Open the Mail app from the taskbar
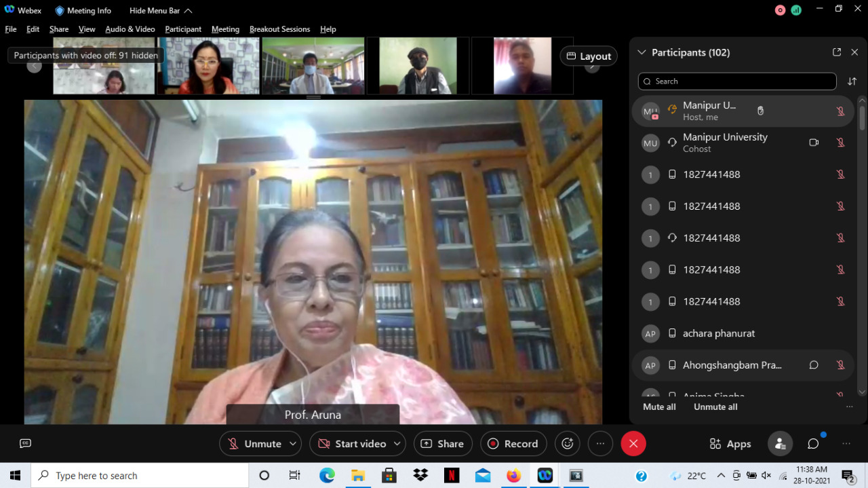Screen dimensions: 868x488 pos(483,475)
